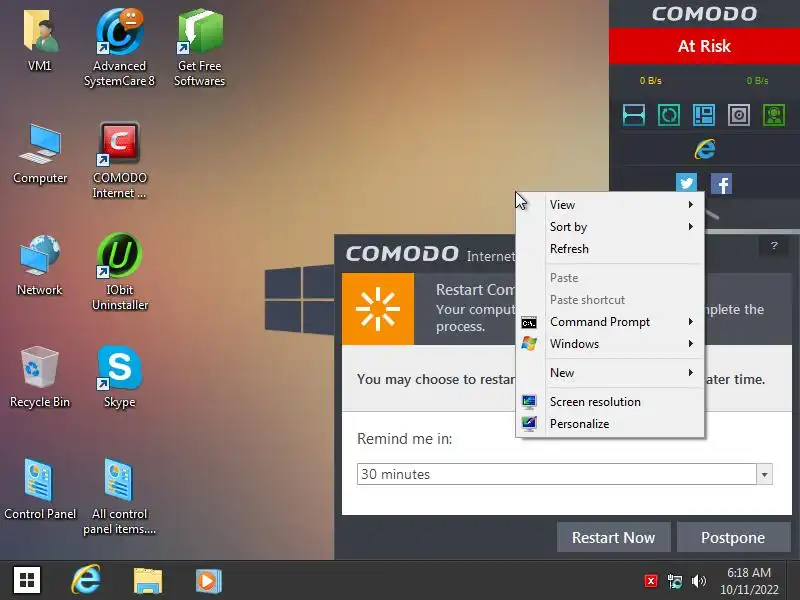The height and width of the screenshot is (600, 800).
Task: Open the 30 minutes reminder dropdown
Action: 564,474
